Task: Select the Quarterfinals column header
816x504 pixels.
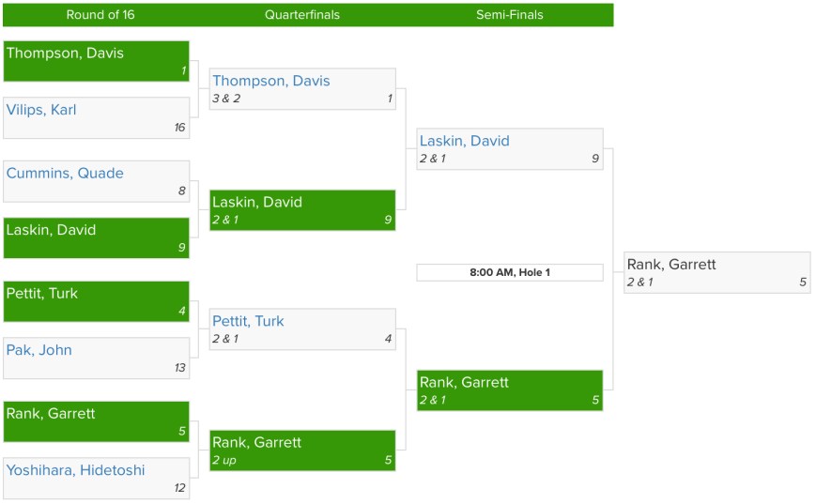Action: [x=302, y=15]
